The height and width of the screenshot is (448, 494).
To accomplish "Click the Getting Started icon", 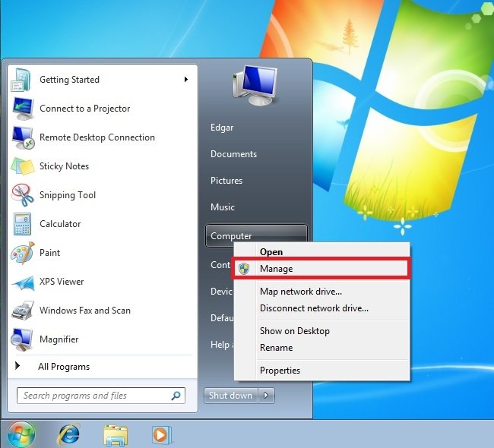I will click(21, 80).
